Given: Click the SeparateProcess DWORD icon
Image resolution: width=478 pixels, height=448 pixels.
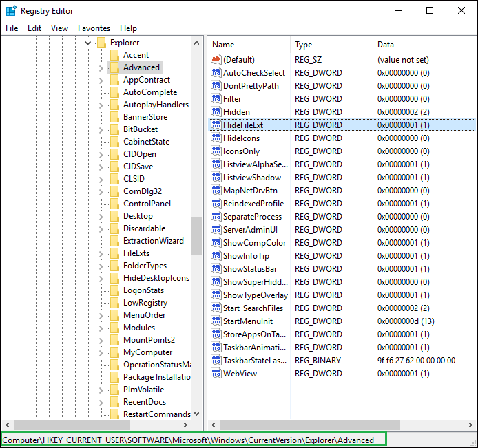Looking at the screenshot, I should 216,216.
